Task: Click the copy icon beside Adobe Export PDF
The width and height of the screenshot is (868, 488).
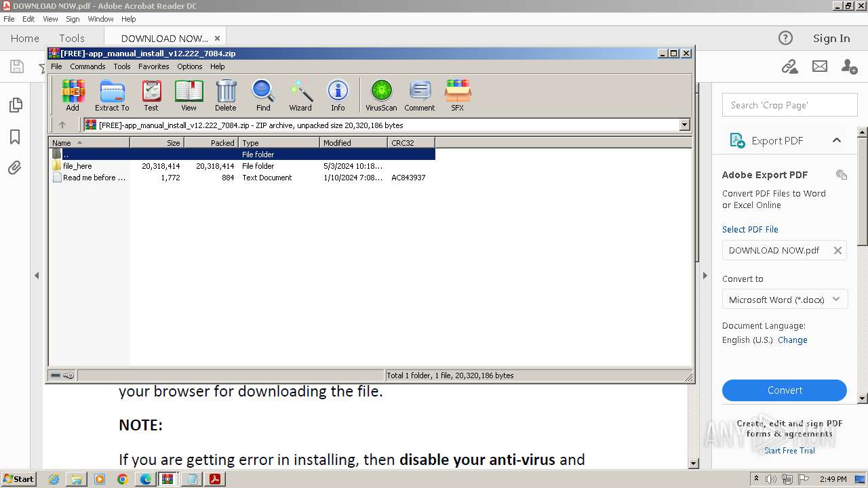Action: pos(842,175)
